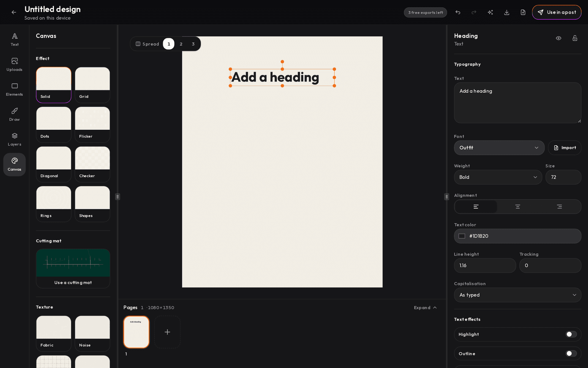Apply the Fabric texture
This screenshot has width=588, height=368.
(x=54, y=334)
